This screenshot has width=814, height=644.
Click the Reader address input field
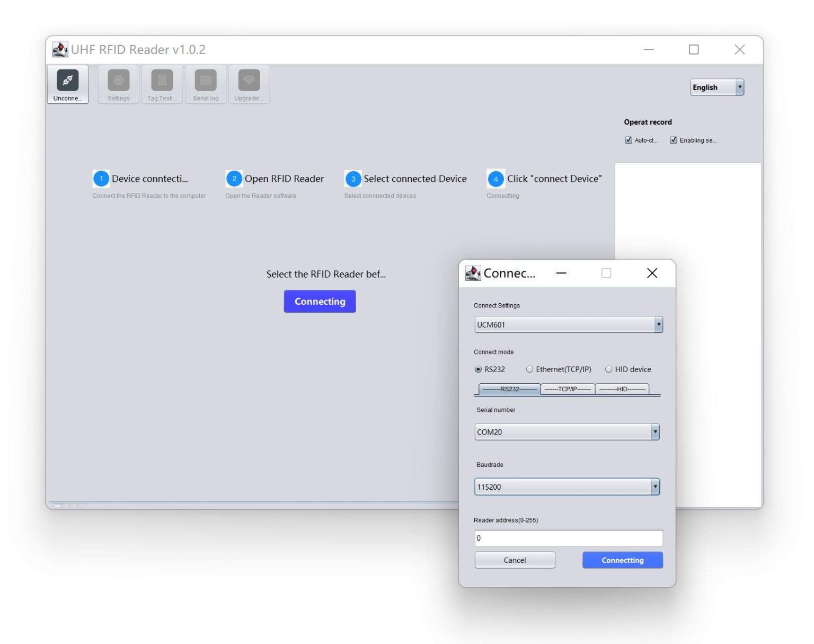point(568,538)
